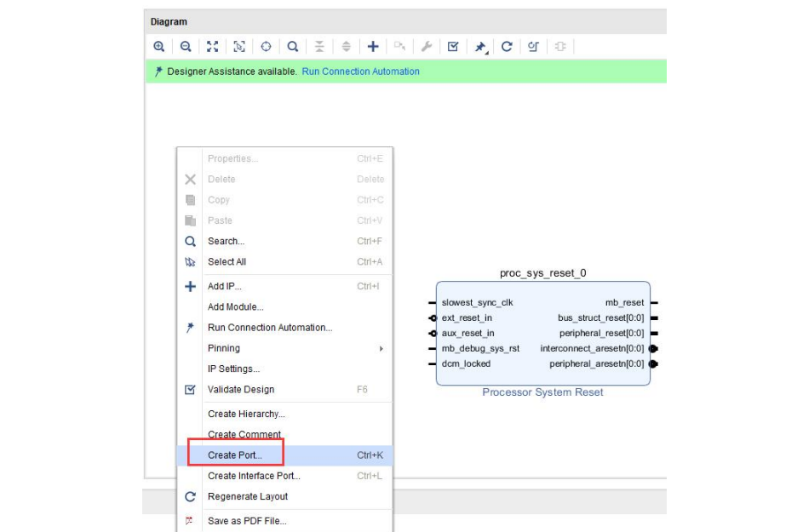Click the Regenerate Layout refresh icon in toolbar
Viewport: 803px width, 532px height.
[507, 47]
